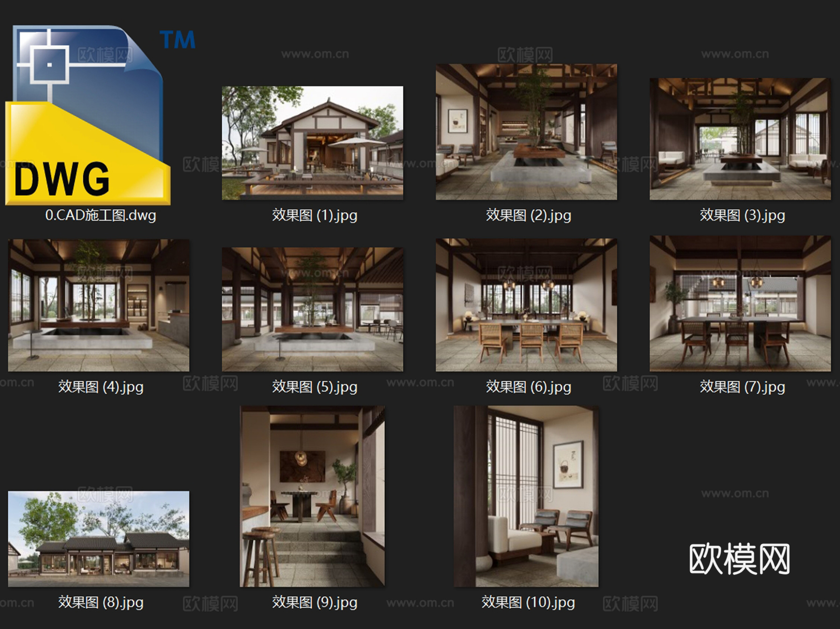Click the label 效果图 (8).jpg
The width and height of the screenshot is (840, 629).
(x=100, y=602)
